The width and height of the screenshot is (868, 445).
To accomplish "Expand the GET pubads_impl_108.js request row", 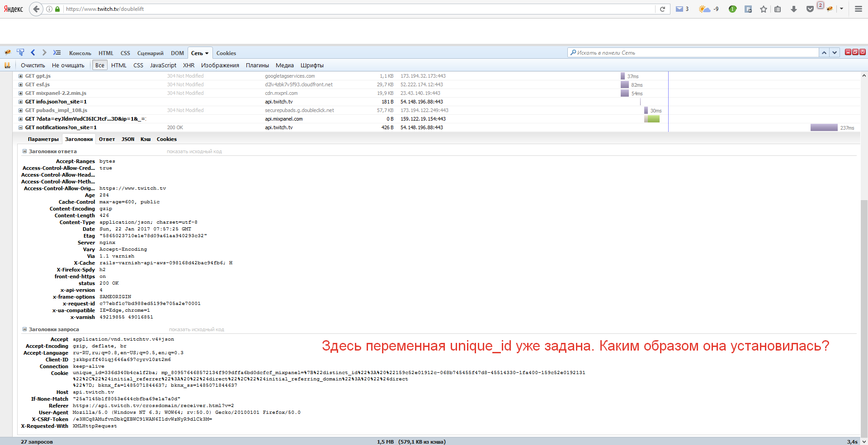I will point(20,111).
